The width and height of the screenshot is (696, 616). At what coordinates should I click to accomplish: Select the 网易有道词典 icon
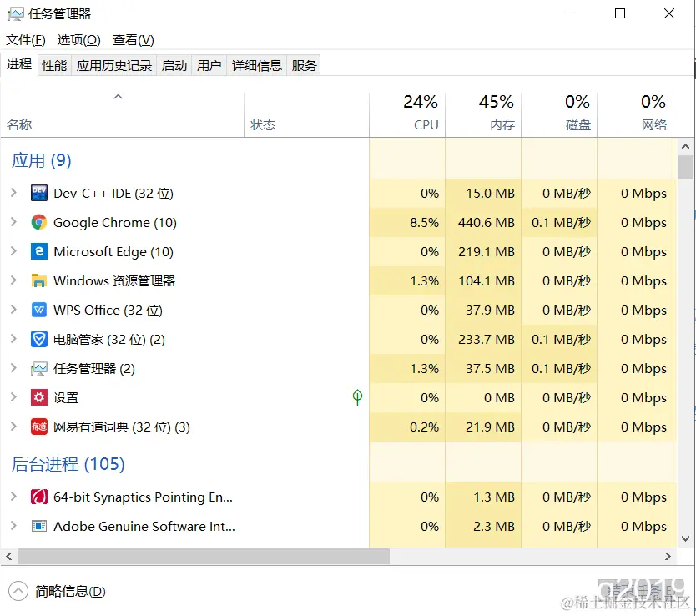pos(38,427)
